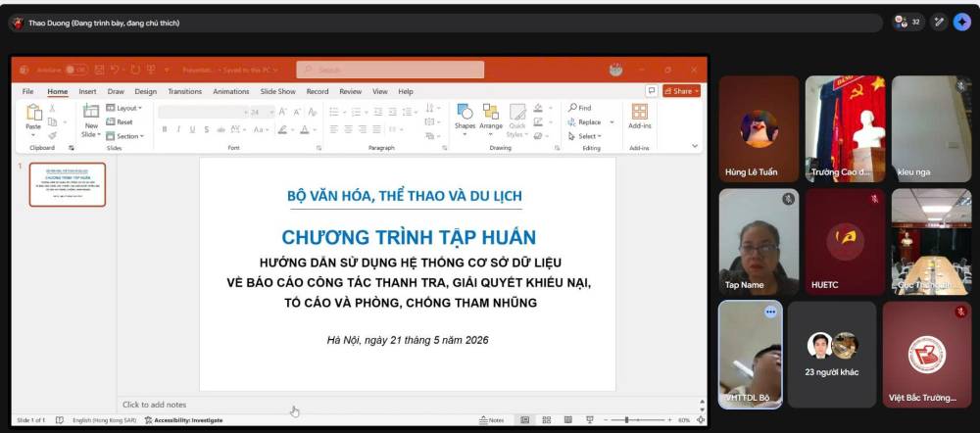This screenshot has height=433, width=980.
Task: Switch to Slide Sorter view
Action: coord(546,420)
